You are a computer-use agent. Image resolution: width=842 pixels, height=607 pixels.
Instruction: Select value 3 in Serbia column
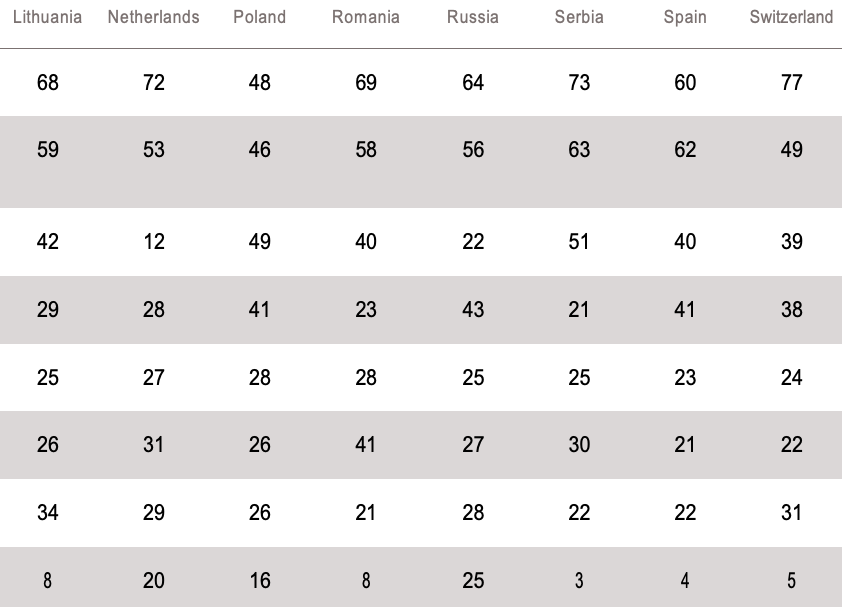pyautogui.click(x=579, y=581)
